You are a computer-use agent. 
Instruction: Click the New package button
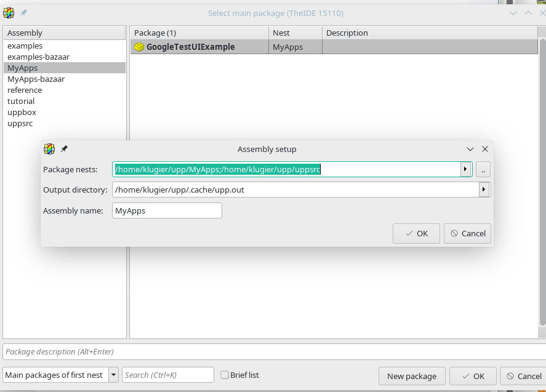click(412, 376)
